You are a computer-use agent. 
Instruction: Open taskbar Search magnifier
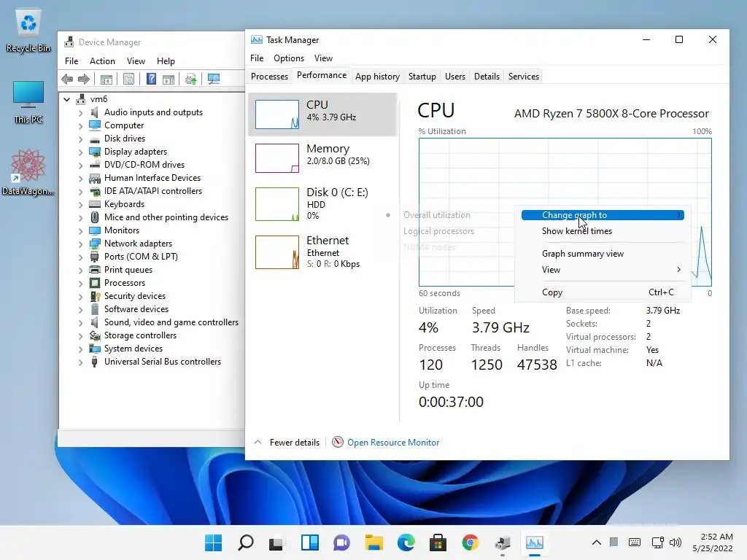[246, 542]
